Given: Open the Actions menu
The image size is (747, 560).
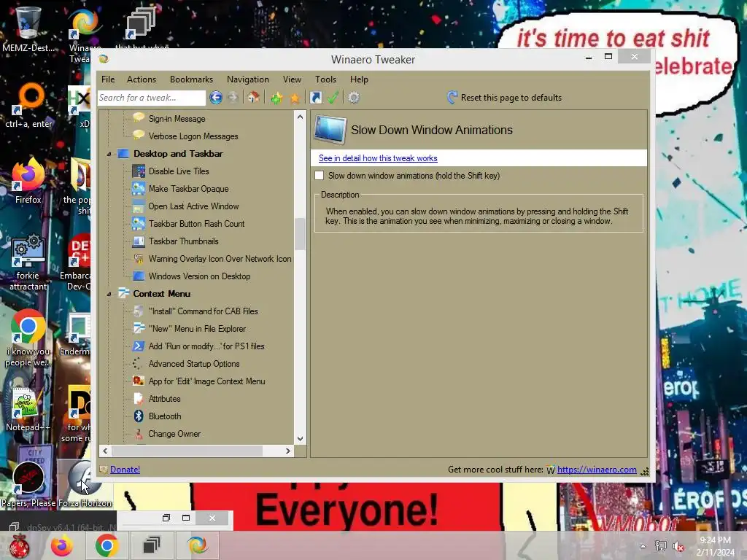Looking at the screenshot, I should tap(142, 79).
